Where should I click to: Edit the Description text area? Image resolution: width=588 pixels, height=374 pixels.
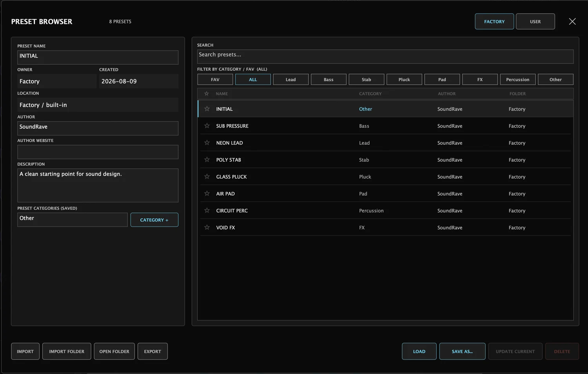click(98, 185)
